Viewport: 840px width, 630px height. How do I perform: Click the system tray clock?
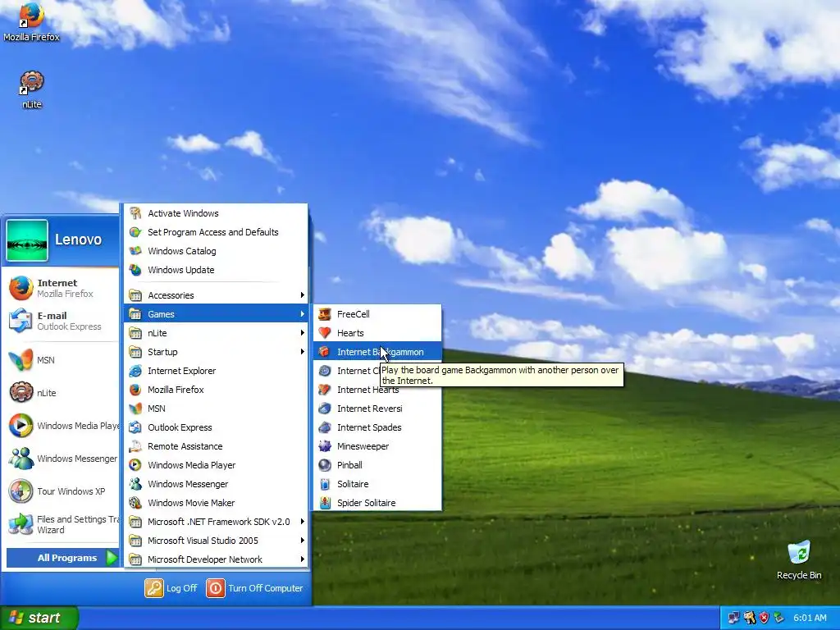[x=810, y=618]
